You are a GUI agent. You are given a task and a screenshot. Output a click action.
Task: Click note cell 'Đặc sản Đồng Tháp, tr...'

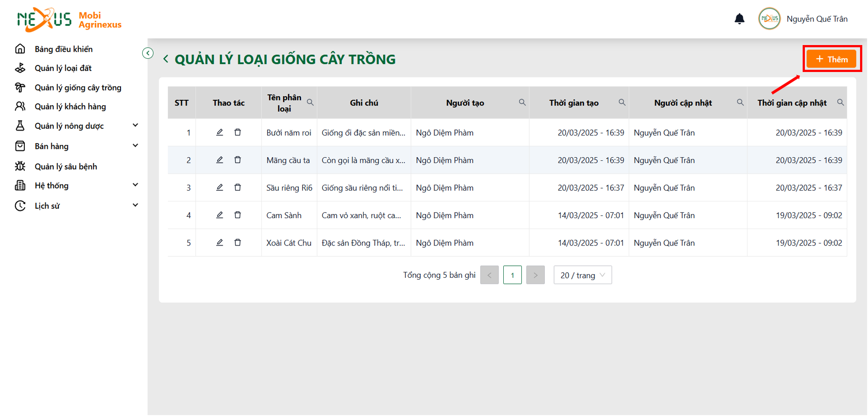[x=363, y=243]
